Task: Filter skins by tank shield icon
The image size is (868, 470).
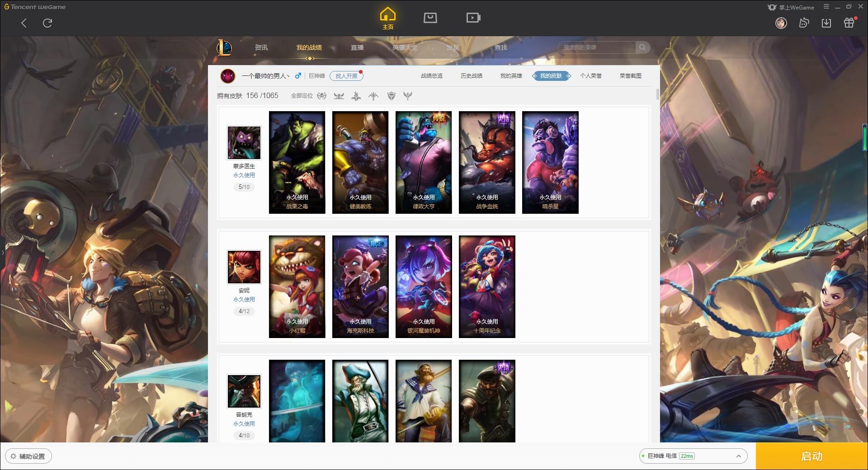Action: pyautogui.click(x=391, y=96)
